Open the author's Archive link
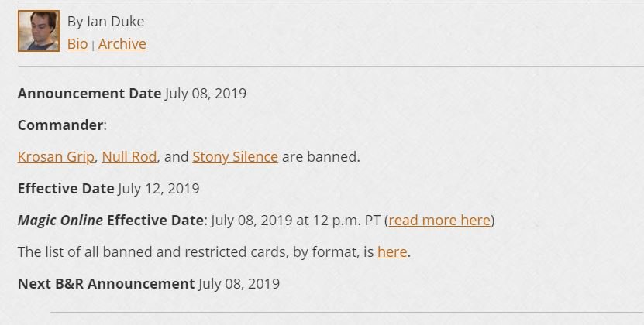The height and width of the screenshot is (325, 644). (122, 44)
